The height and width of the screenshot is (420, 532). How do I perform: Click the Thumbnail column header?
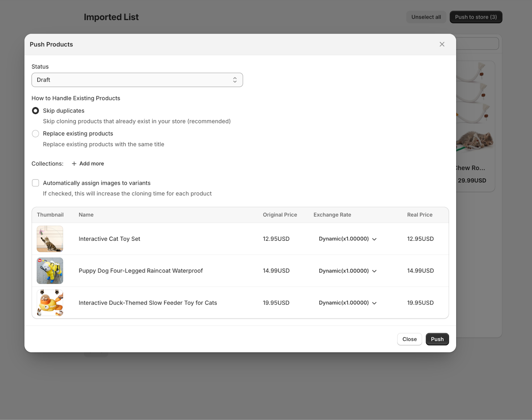50,215
